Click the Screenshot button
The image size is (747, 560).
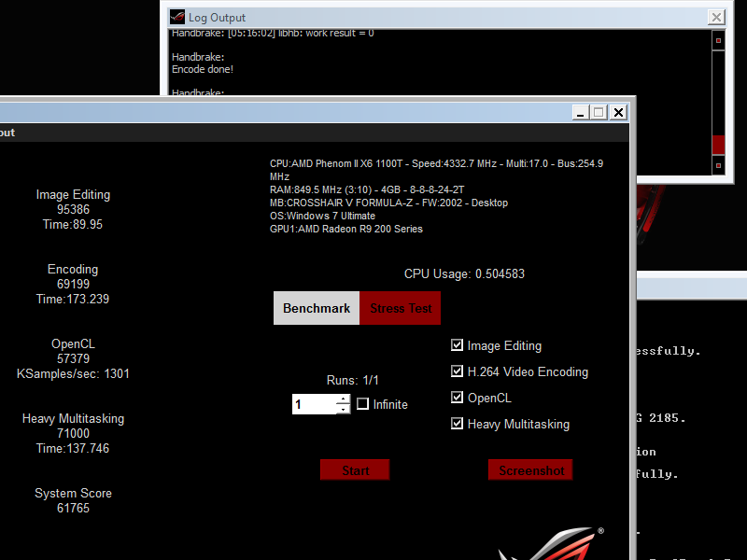tap(530, 470)
